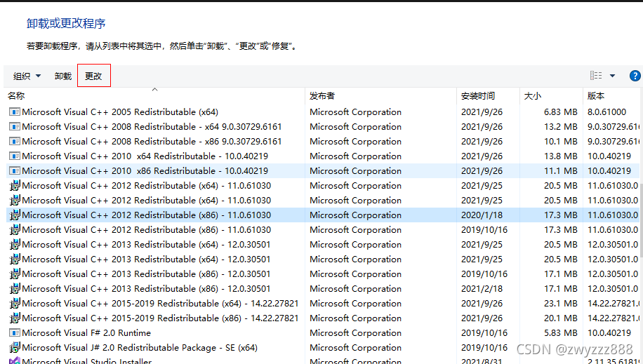
Task: Click icon of 2013 (x86) row installed 2021/2/18
Action: pos(15,288)
